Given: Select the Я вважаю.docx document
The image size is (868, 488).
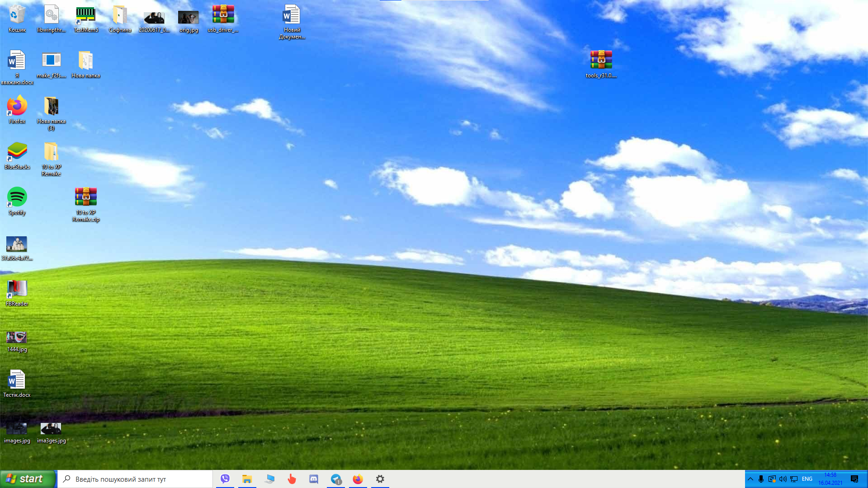Looking at the screenshot, I should [17, 67].
